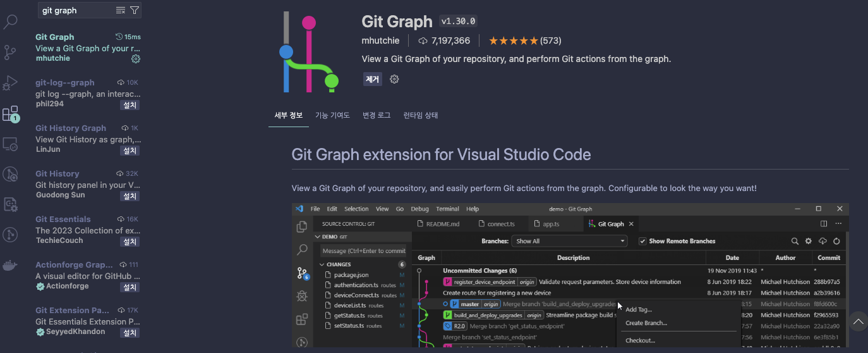Clear extension search results icon
This screenshot has height=353, width=868.
[x=121, y=10]
